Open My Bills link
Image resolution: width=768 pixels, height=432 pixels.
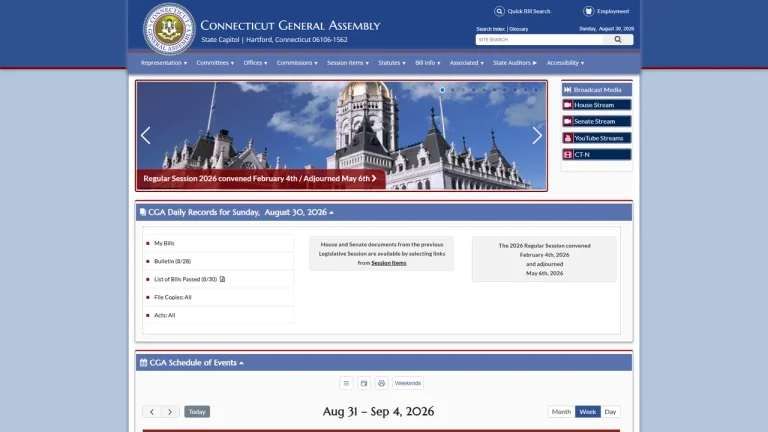pyautogui.click(x=164, y=243)
